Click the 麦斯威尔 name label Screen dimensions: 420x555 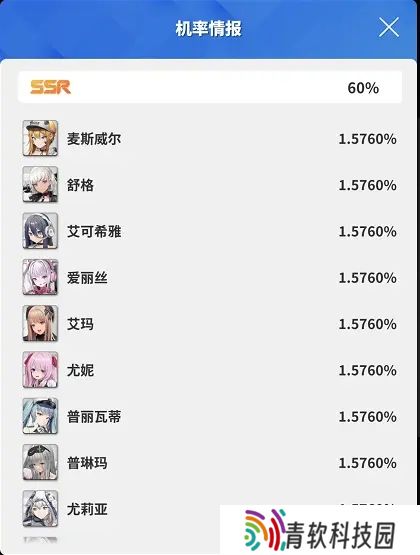94,139
